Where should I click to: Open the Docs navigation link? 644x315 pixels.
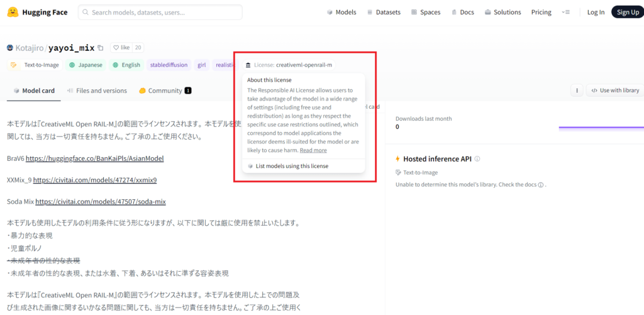pyautogui.click(x=462, y=13)
